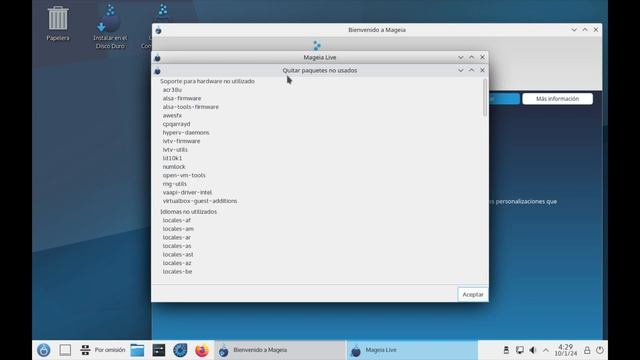
Task: Click the removable device tray icon
Action: [506, 350]
